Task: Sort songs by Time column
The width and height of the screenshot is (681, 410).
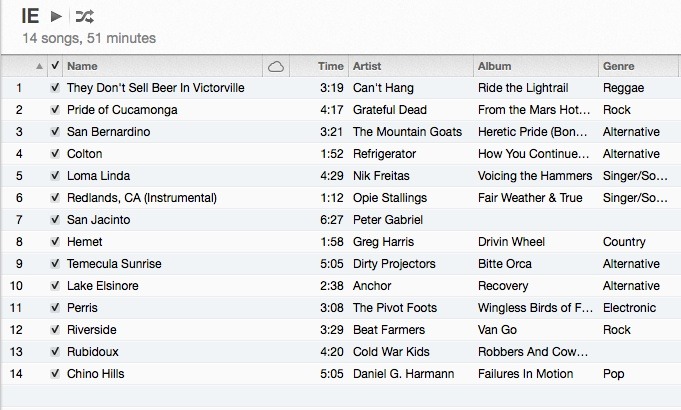Action: tap(330, 66)
